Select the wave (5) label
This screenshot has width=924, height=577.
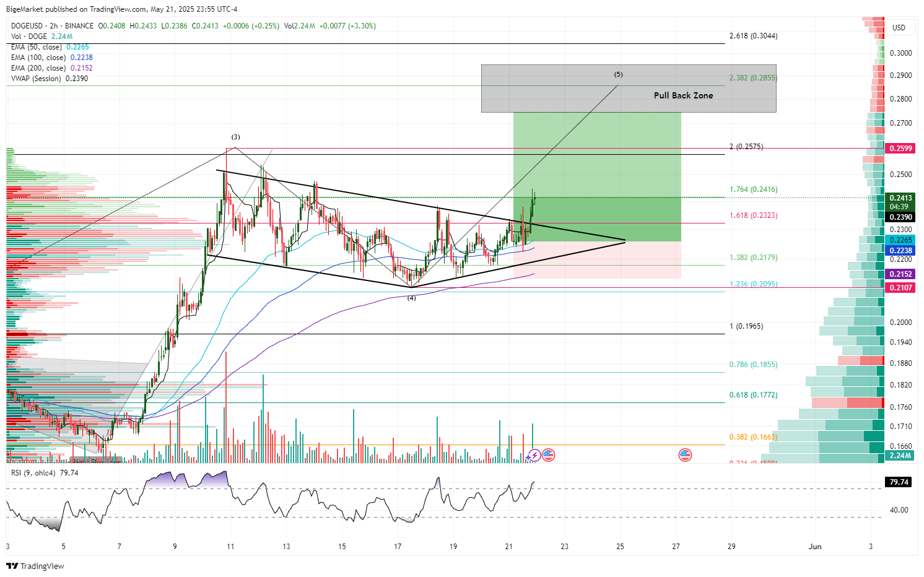coord(619,74)
